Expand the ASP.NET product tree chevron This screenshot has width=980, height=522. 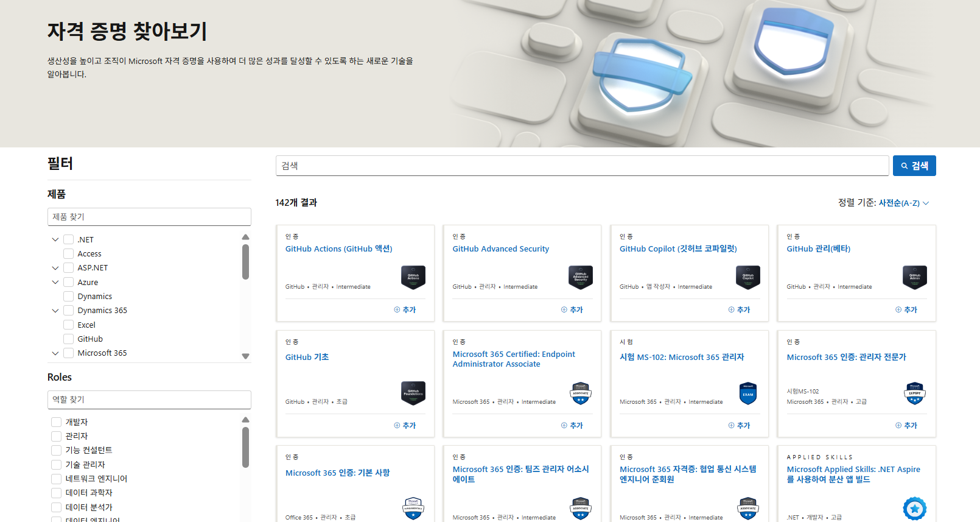[x=55, y=267]
